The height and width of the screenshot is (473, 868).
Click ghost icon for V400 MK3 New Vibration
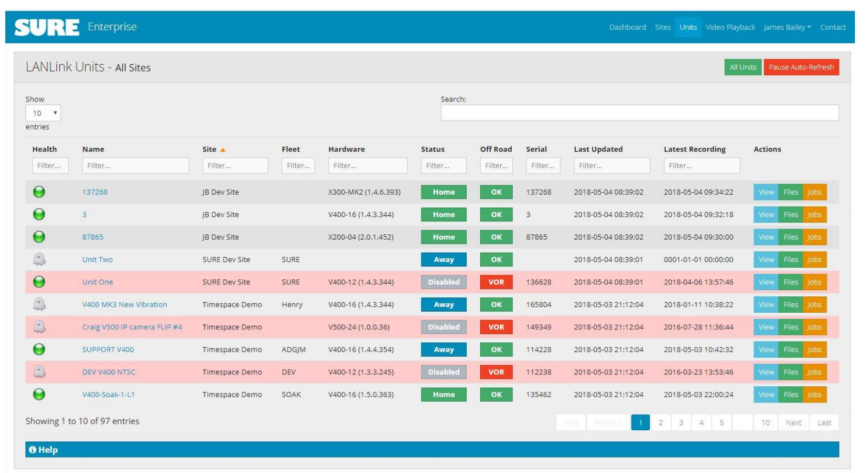tap(39, 304)
